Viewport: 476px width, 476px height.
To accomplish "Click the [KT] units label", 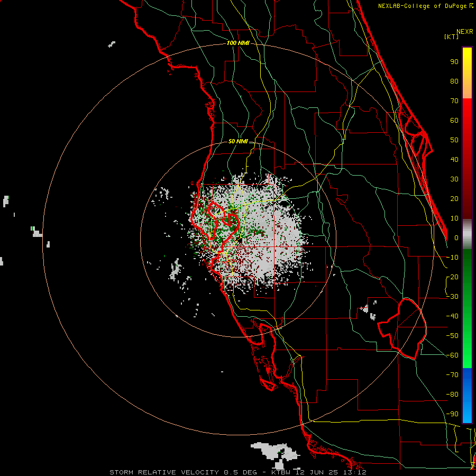I will click(x=451, y=36).
